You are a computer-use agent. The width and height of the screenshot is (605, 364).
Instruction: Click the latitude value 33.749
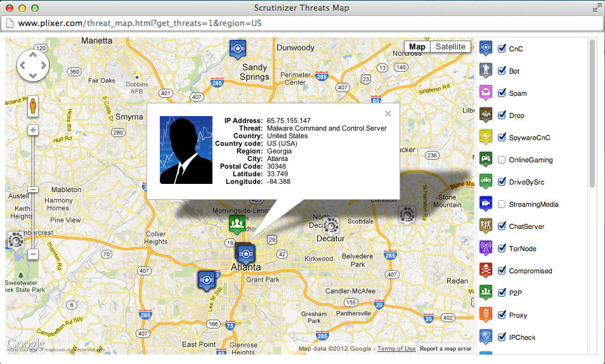[277, 174]
